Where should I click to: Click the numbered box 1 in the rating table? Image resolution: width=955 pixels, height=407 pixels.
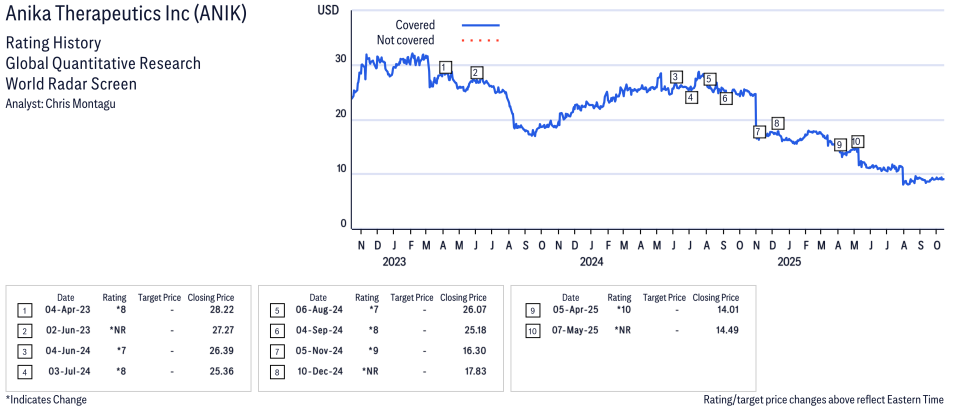click(x=25, y=310)
